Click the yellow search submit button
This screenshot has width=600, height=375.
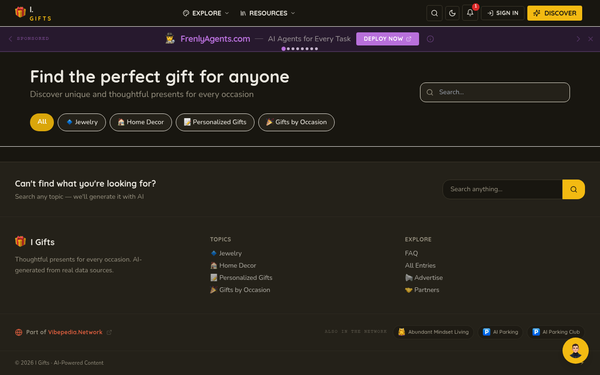(573, 189)
